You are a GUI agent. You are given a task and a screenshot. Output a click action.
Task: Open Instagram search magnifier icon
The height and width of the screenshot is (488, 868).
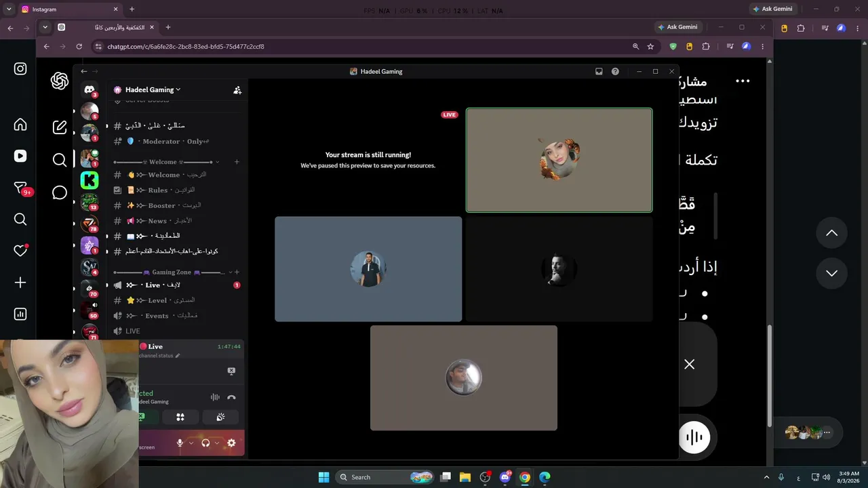(x=20, y=219)
